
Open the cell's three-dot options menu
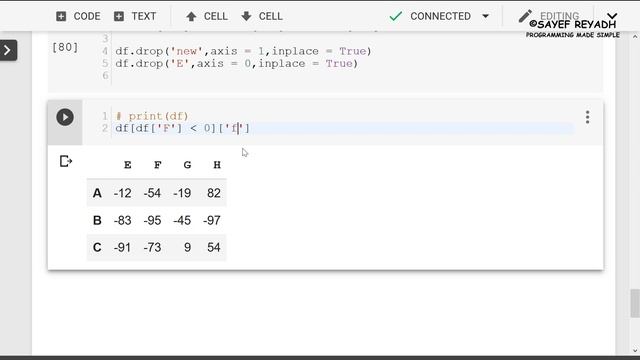pos(587,117)
